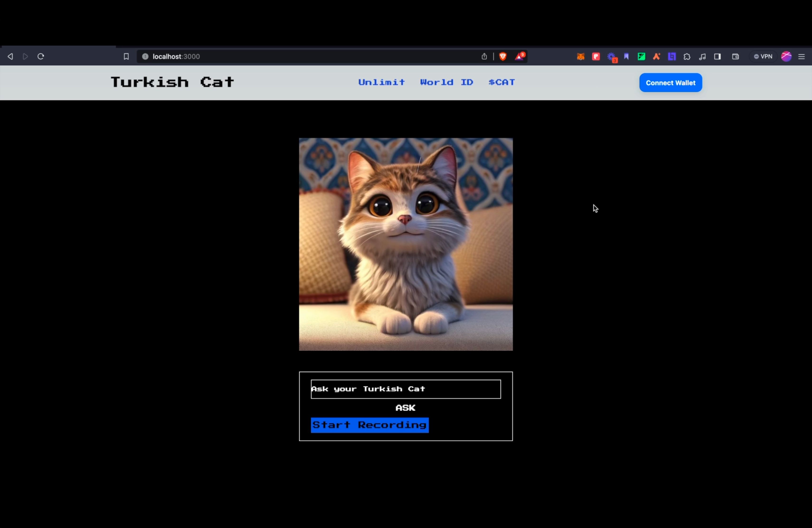The height and width of the screenshot is (528, 812).
Task: Click the Brave browser shield icon
Action: (x=502, y=56)
